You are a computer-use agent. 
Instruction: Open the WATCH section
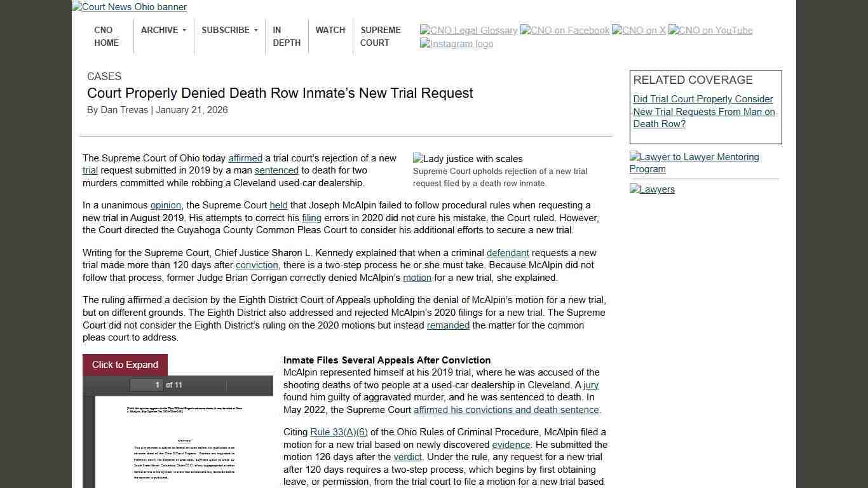(330, 30)
